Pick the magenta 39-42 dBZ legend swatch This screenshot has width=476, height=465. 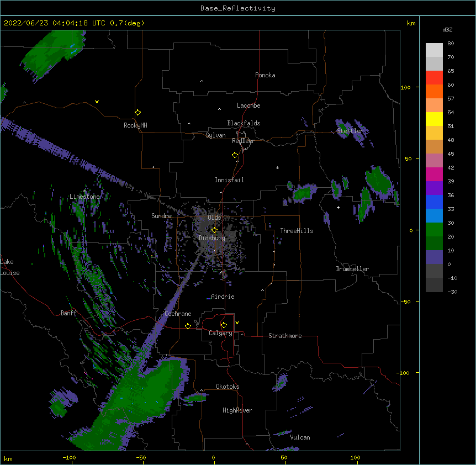pyautogui.click(x=434, y=174)
